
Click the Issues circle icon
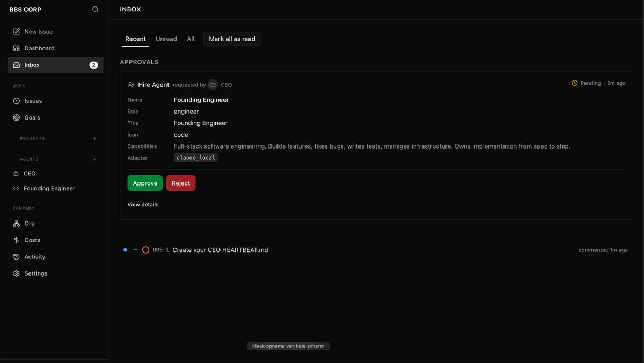coord(17,101)
